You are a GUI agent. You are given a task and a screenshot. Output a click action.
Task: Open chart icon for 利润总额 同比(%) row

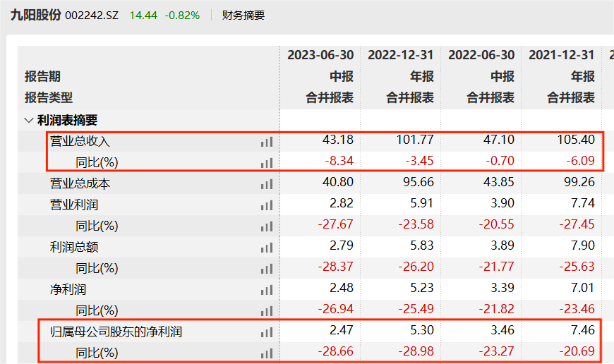tap(267, 269)
